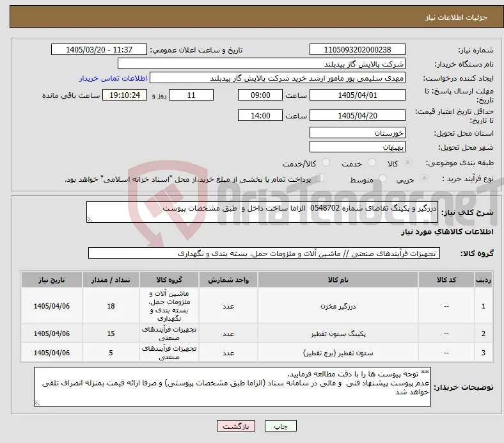Click the city field بهبهان

[x=357, y=147]
